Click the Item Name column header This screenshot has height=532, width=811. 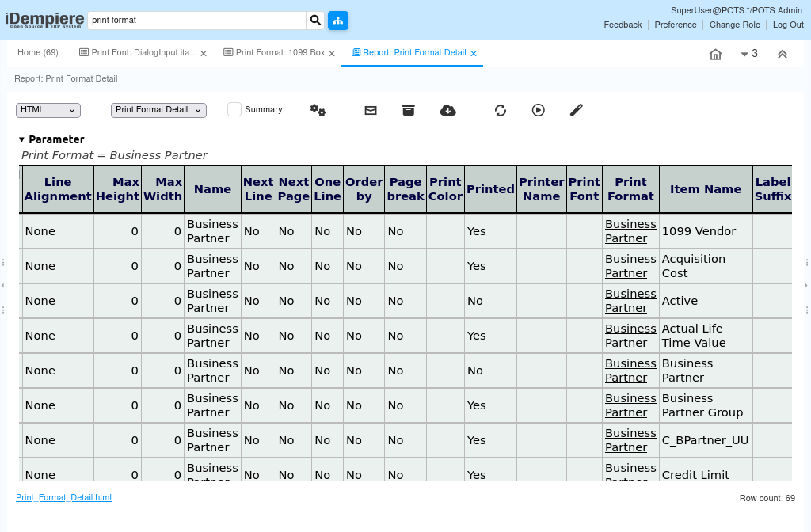(706, 189)
